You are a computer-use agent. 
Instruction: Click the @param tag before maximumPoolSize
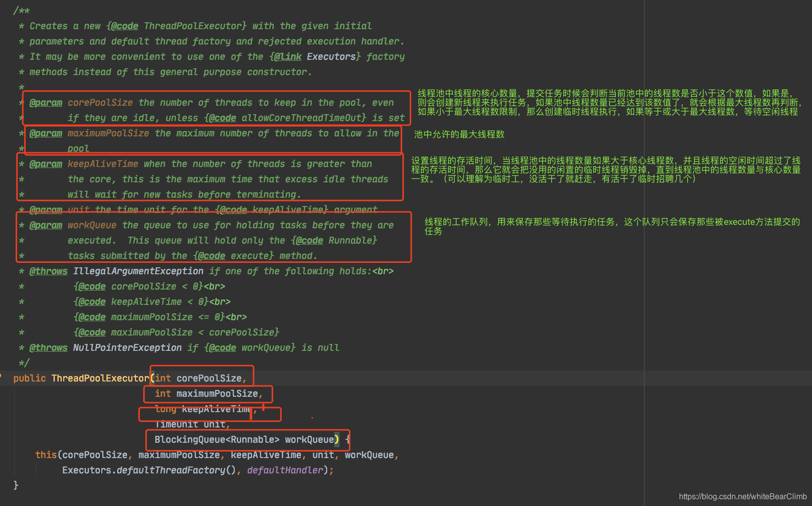[x=46, y=133]
